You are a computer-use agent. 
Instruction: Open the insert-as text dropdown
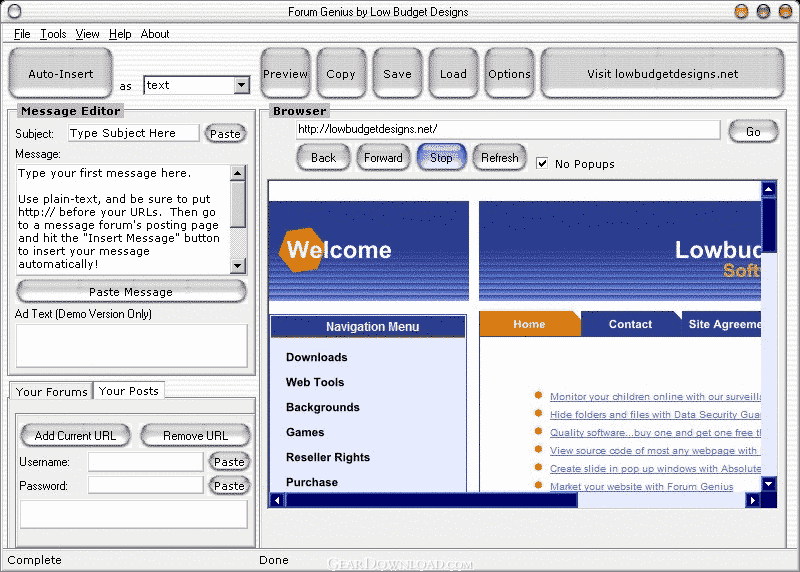pyautogui.click(x=242, y=85)
